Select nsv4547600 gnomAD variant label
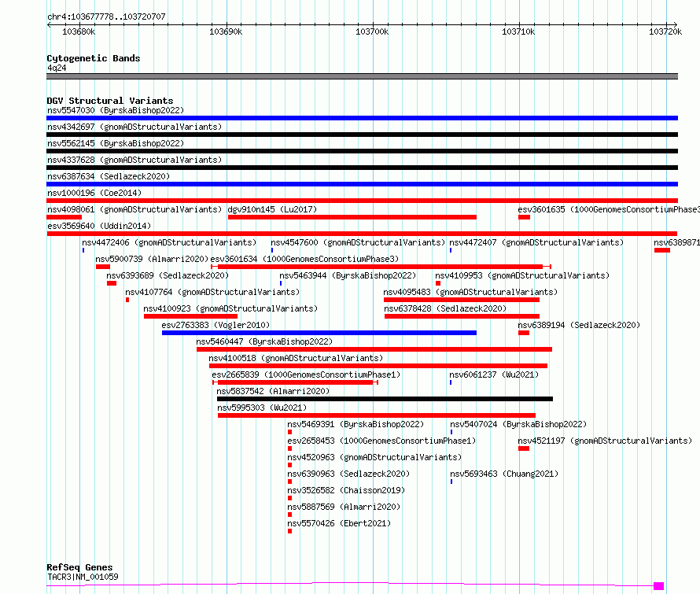Screen dimensions: 700x594 [358, 242]
